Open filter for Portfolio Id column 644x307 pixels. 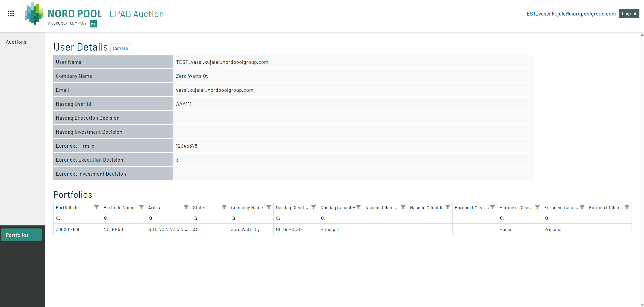(x=96, y=207)
